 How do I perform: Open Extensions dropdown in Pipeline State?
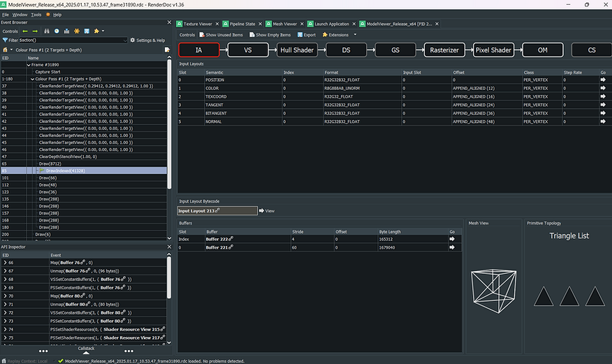335,35
